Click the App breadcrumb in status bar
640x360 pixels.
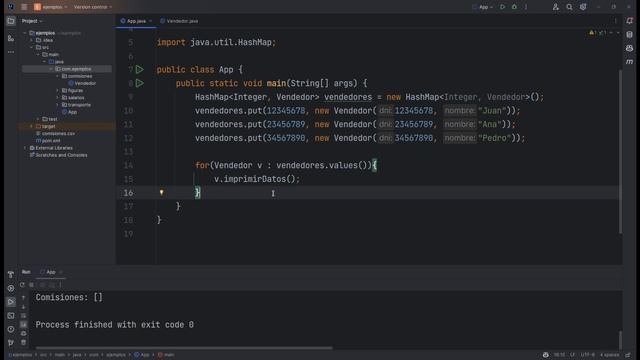(x=142, y=355)
